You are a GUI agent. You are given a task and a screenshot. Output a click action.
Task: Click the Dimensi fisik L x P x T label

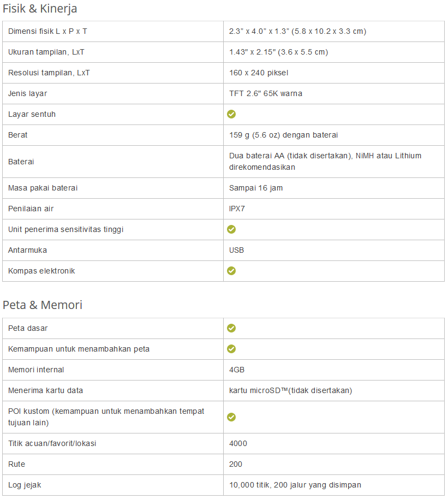click(x=47, y=31)
